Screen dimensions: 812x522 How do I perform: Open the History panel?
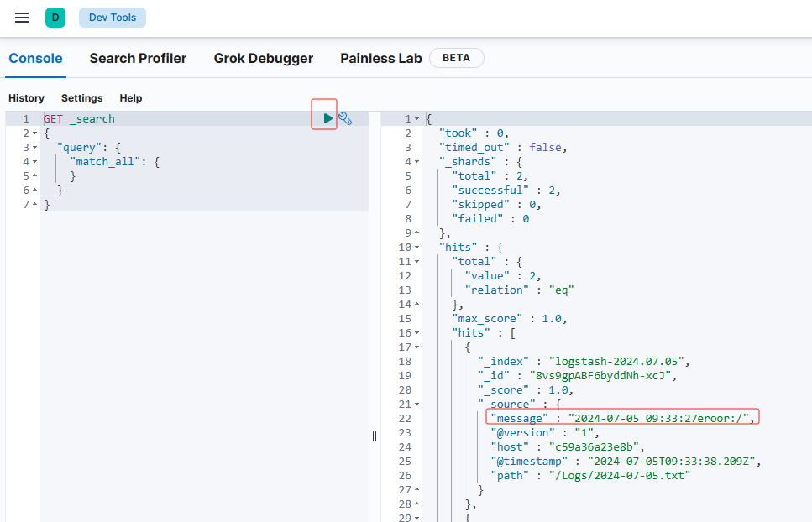(x=26, y=98)
